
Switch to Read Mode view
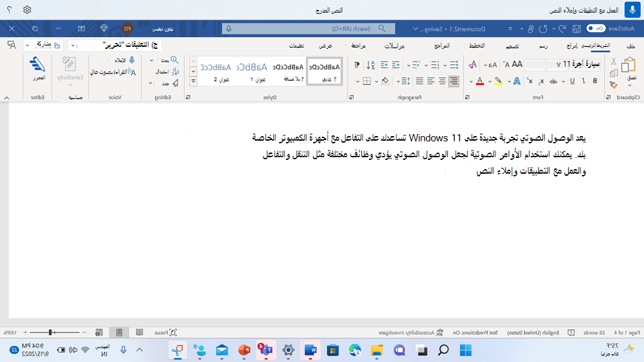click(139, 332)
